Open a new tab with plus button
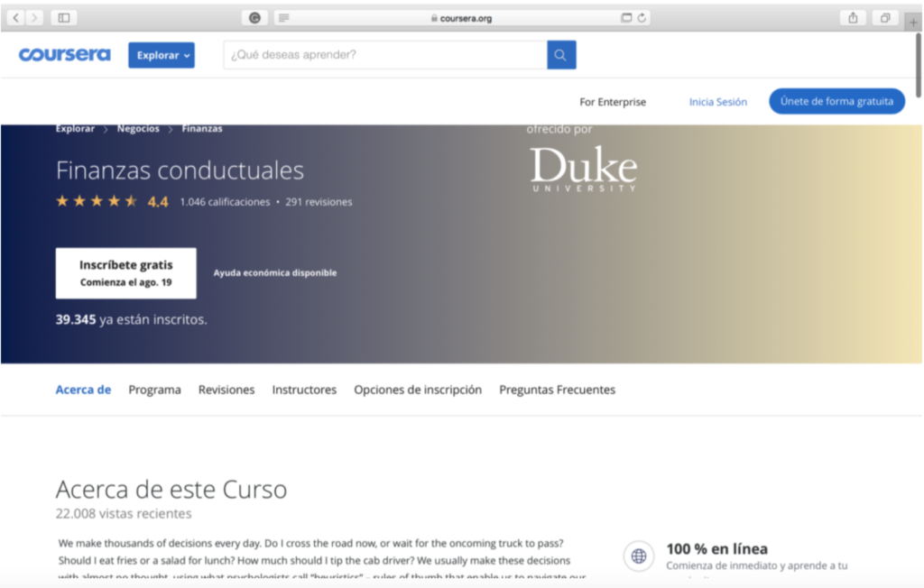Viewport: 924px width, 588px height. 913,22
